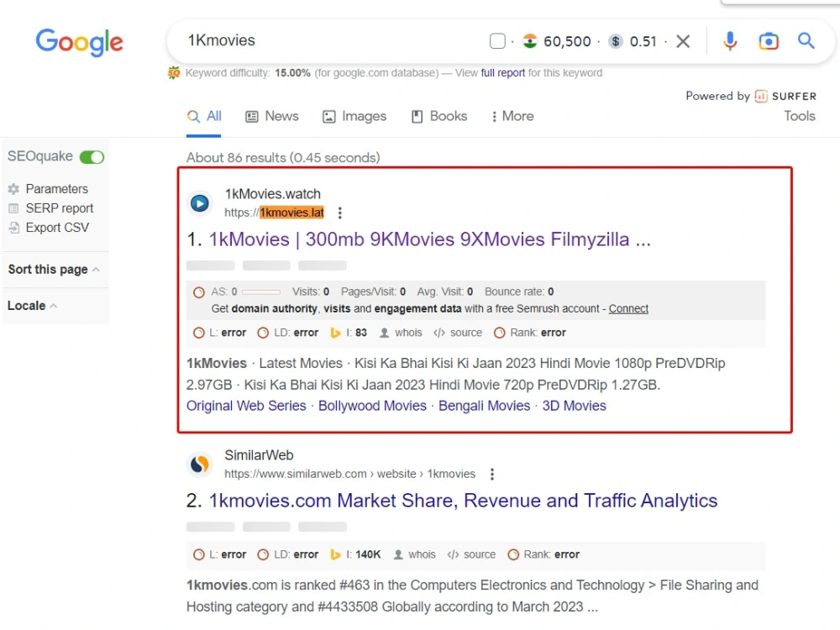Click Connect Semrush account link

point(628,309)
